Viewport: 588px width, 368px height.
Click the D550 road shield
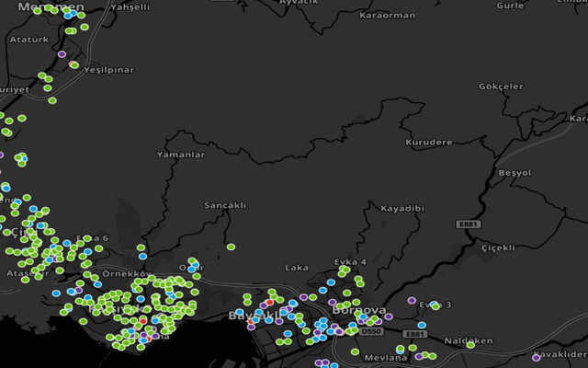click(371, 331)
